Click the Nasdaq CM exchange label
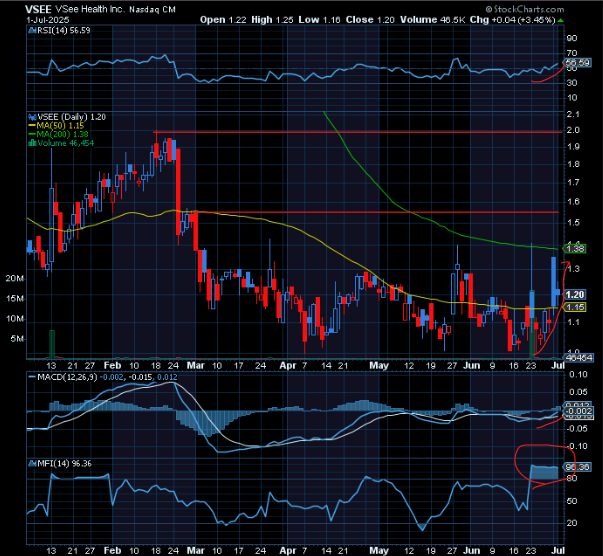Screen dimensions: 603x556 [x=152, y=10]
